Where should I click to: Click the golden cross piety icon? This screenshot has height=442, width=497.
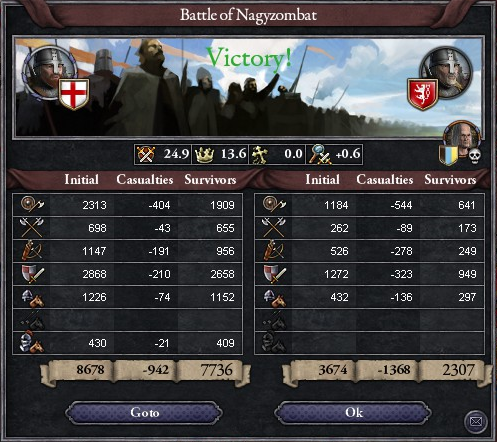(259, 155)
